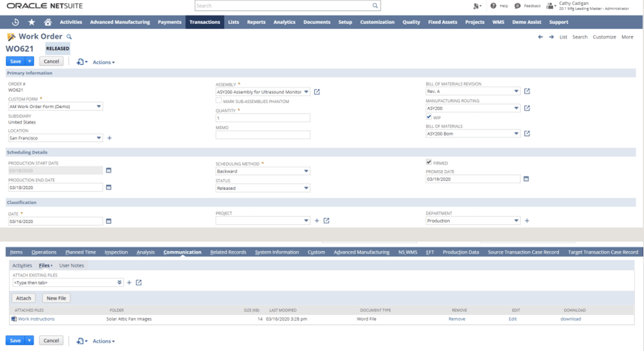Open calendar picker for Promise Date

526,179
